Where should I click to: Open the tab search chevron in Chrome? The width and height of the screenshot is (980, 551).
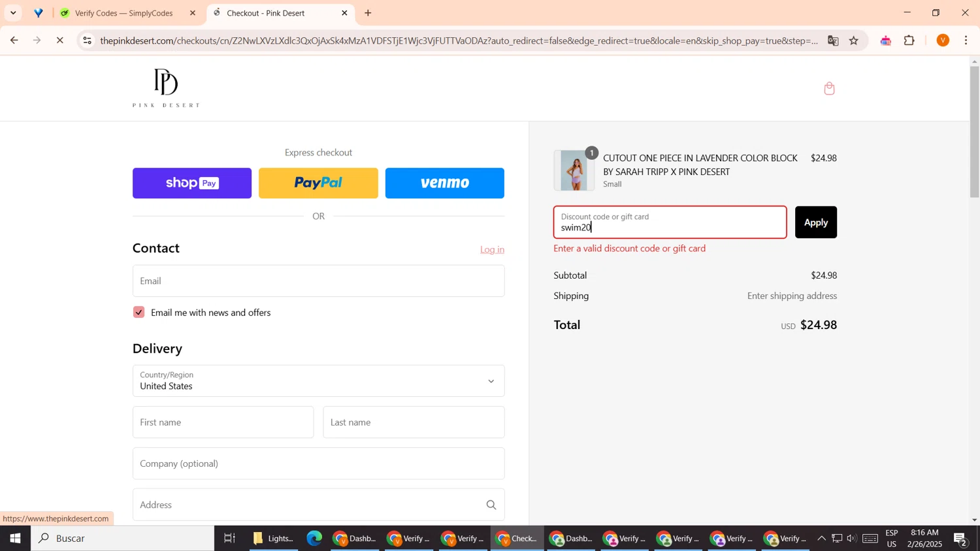13,13
